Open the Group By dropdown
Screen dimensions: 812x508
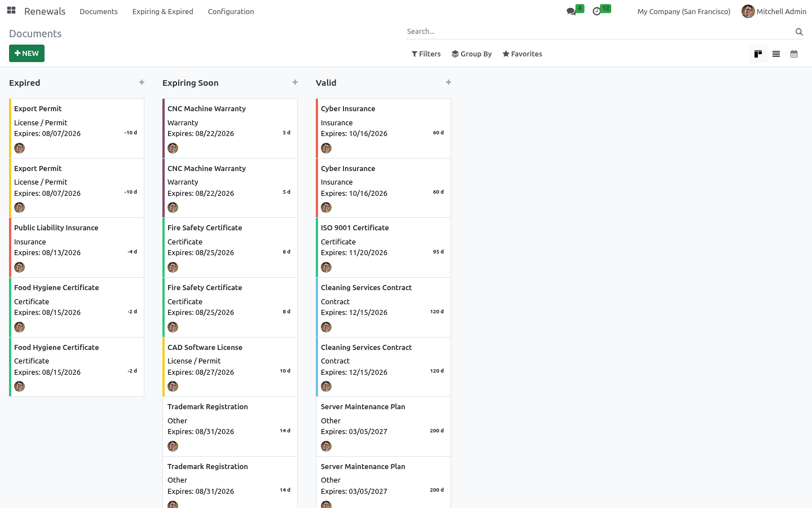471,54
